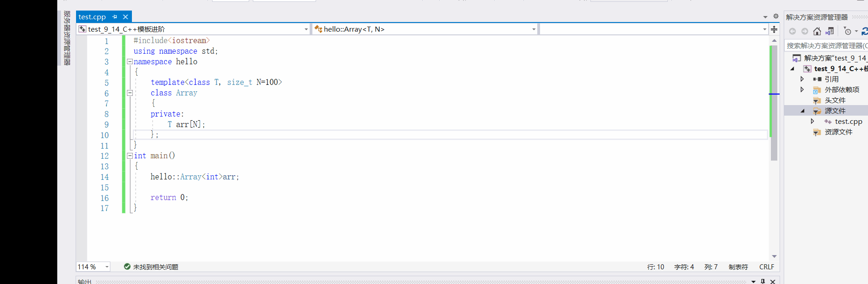Click the 行: 10 line indicator
Image resolution: width=868 pixels, height=284 pixels.
coord(655,267)
